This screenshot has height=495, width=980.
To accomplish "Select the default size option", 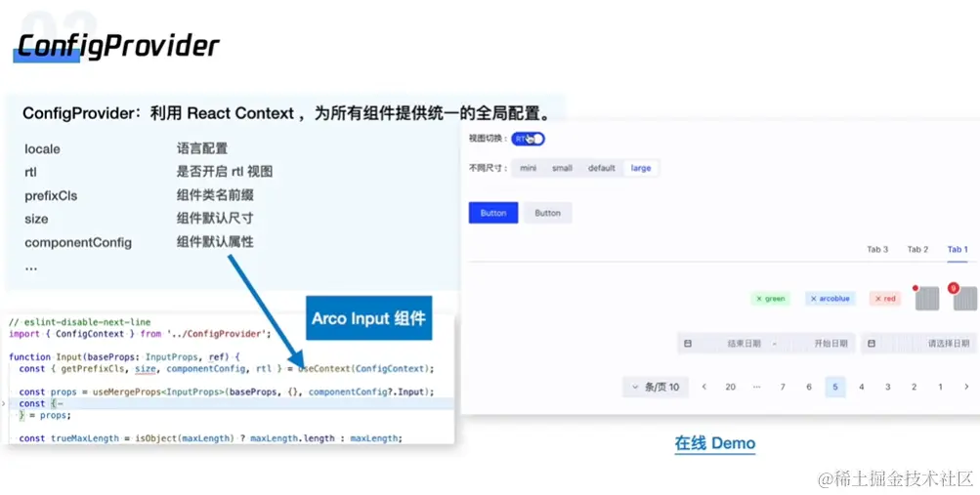I will point(601,168).
